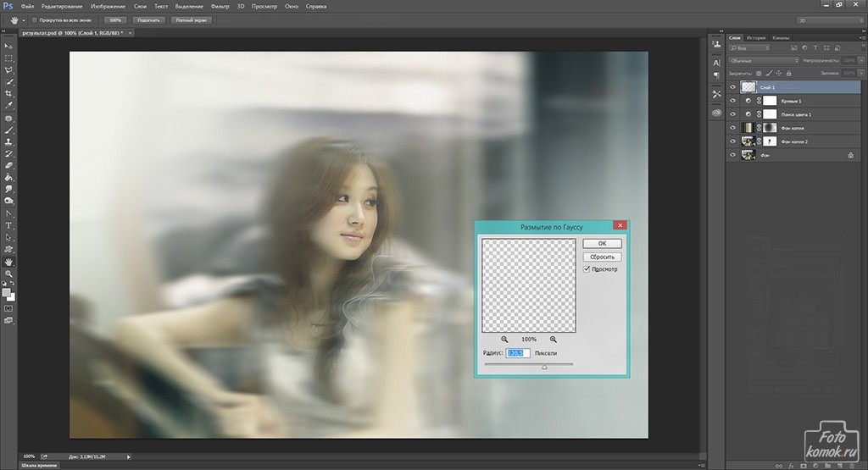Toggle the Просмотр preview checkbox
Viewport: 868px width, 470px height.
coord(587,268)
